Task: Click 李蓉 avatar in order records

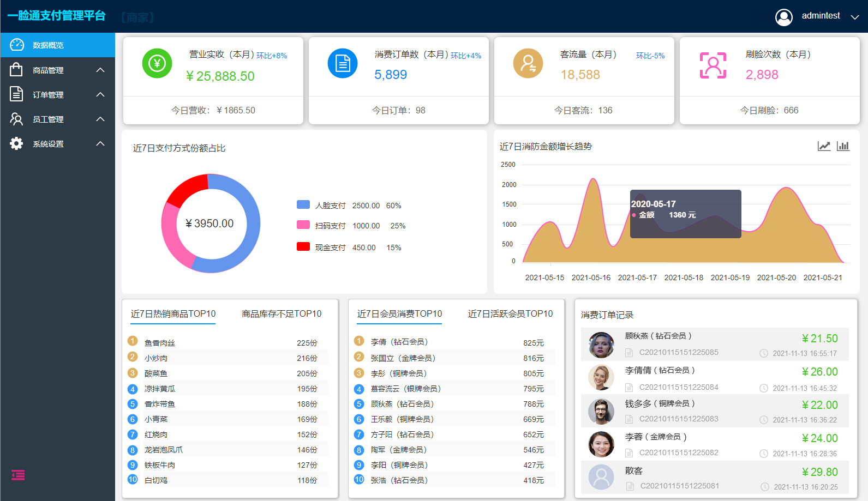Action: [x=601, y=444]
